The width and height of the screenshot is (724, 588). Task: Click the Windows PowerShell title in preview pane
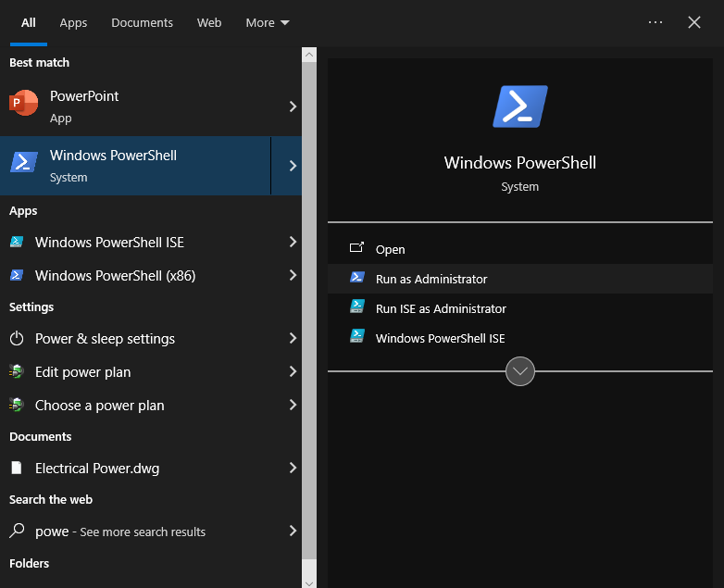tap(520, 163)
